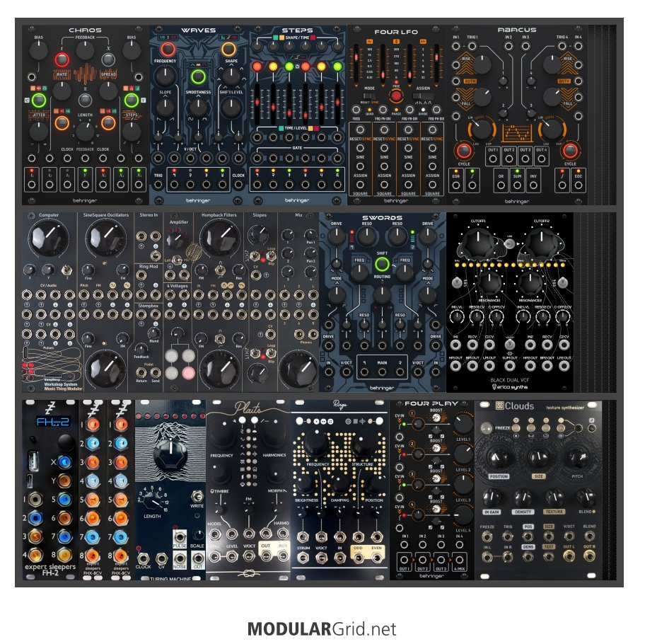Click the right CYCLE button on ABACUS
645x644 pixels.
(x=570, y=151)
